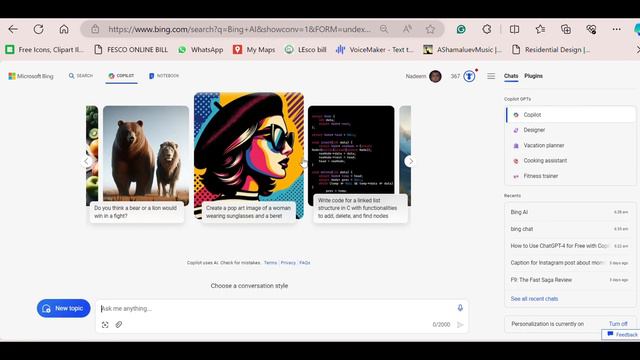640x360 pixels.
Task: Open WhatsApp bookmark
Action: pos(200,49)
